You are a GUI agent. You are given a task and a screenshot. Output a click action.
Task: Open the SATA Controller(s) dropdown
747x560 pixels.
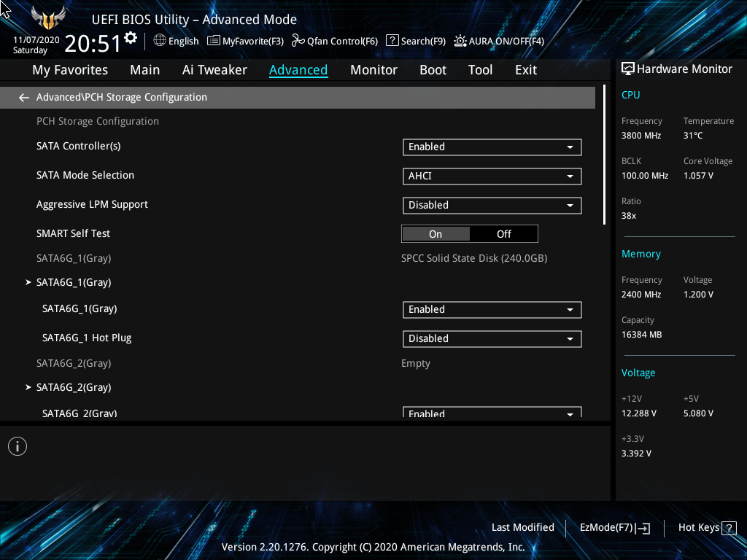(492, 147)
